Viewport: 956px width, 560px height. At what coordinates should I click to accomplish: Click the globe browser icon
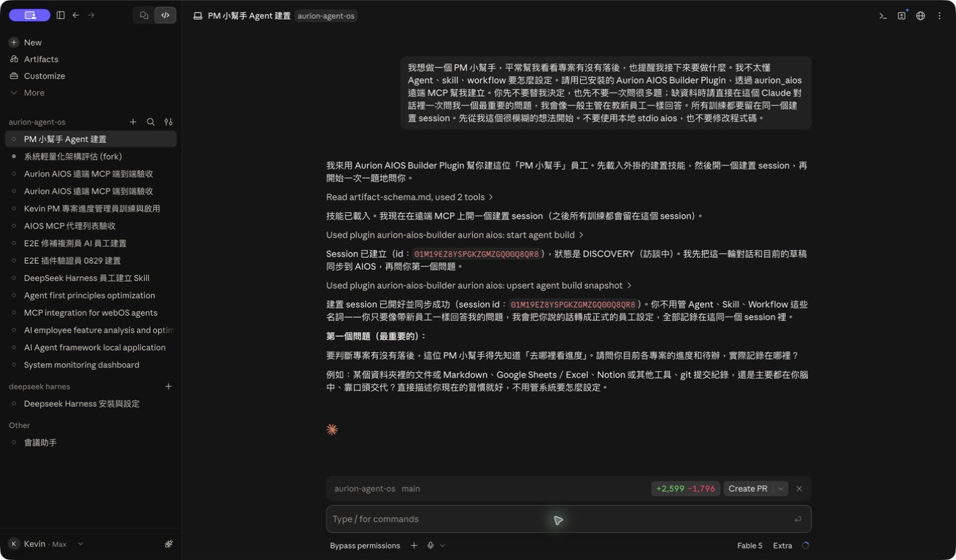coord(921,15)
